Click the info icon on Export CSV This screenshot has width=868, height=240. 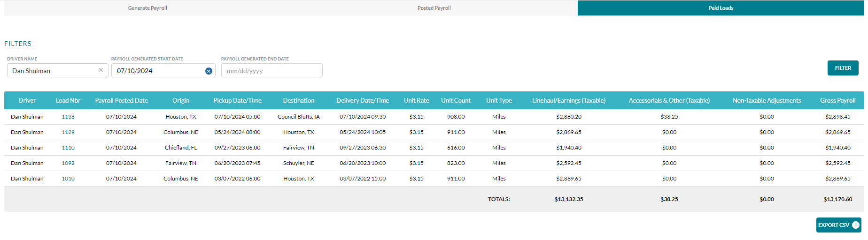[x=856, y=225]
